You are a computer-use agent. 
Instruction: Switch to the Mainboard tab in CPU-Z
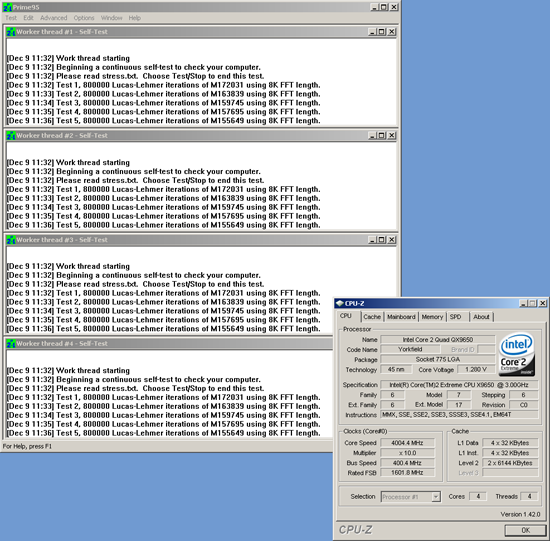click(401, 317)
